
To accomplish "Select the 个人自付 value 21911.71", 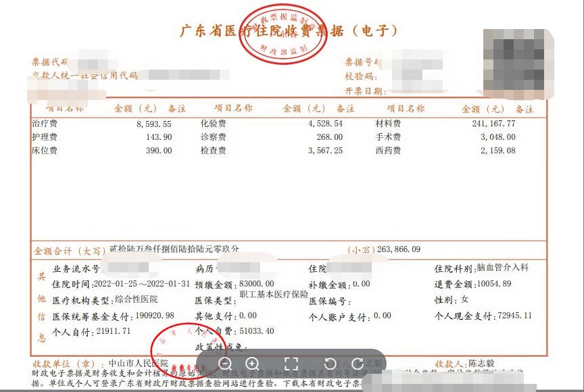I will point(114,331).
